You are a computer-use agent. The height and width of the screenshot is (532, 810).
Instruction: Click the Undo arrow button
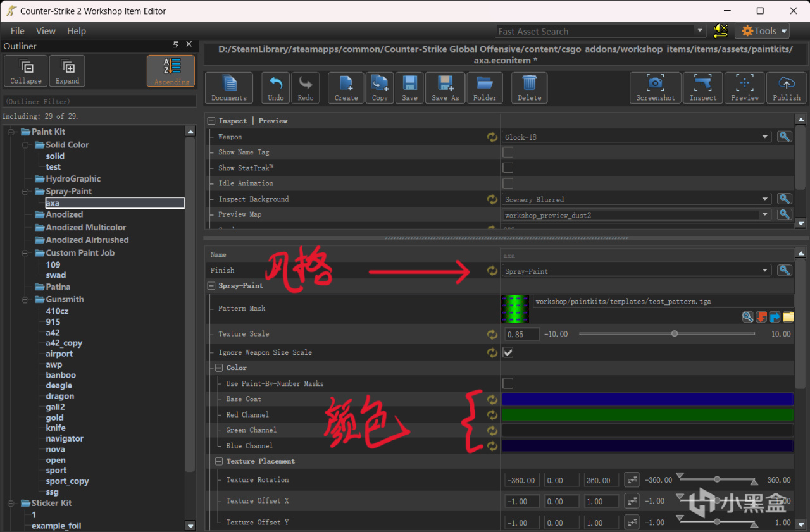pyautogui.click(x=275, y=88)
